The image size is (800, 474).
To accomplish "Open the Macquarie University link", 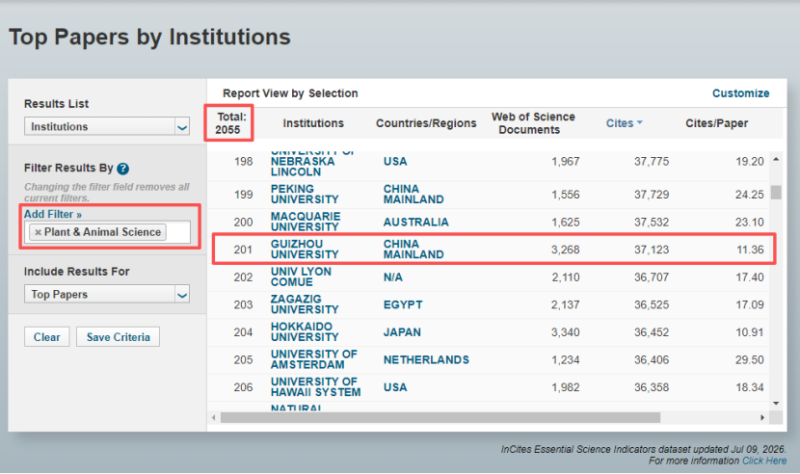I will [305, 221].
